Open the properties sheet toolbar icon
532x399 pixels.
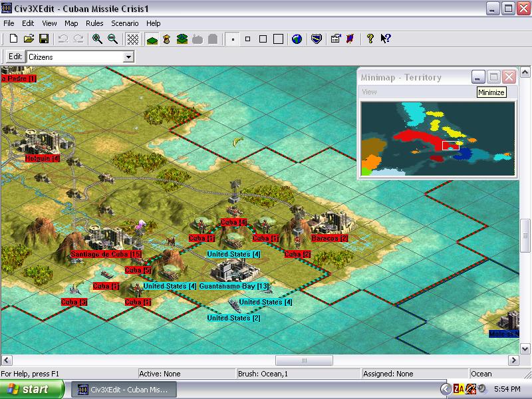(x=336, y=39)
